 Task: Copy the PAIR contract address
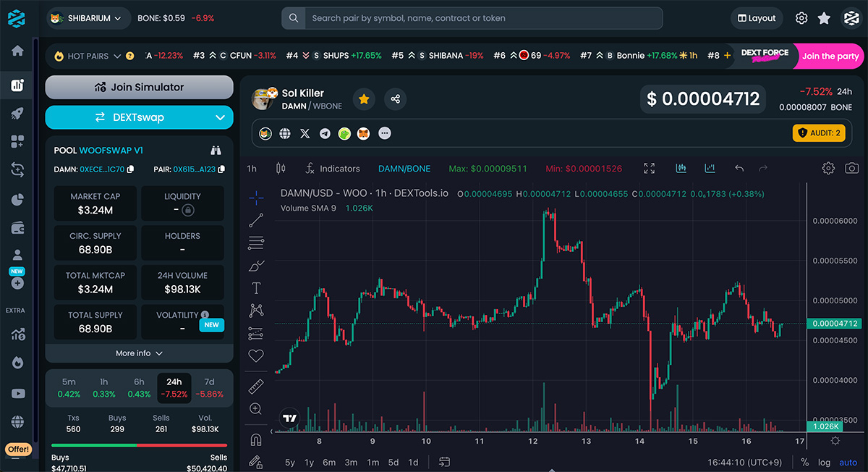tap(221, 169)
